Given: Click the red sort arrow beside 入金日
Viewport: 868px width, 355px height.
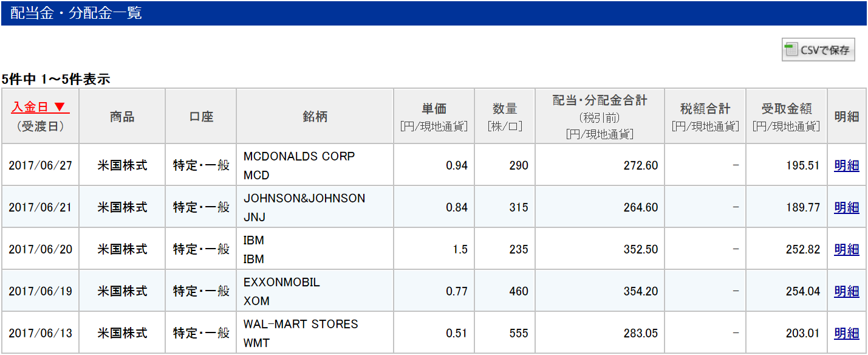Looking at the screenshot, I should tap(60, 107).
